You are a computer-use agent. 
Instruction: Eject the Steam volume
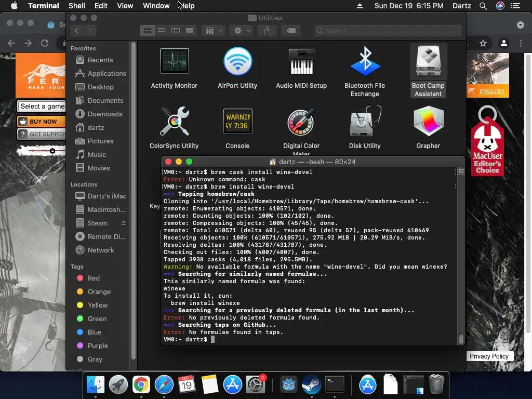(x=124, y=223)
